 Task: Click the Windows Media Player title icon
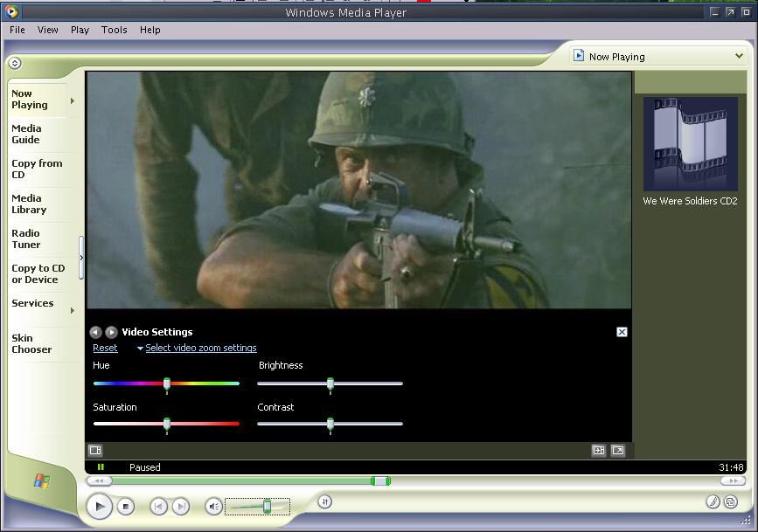(10, 11)
